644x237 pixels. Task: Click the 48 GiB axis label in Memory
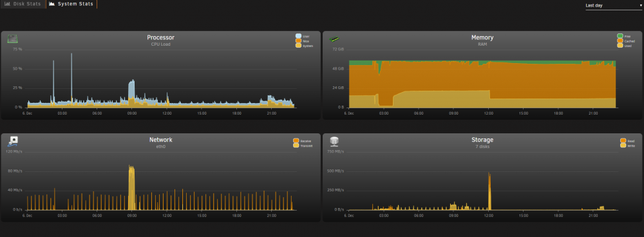pos(338,69)
